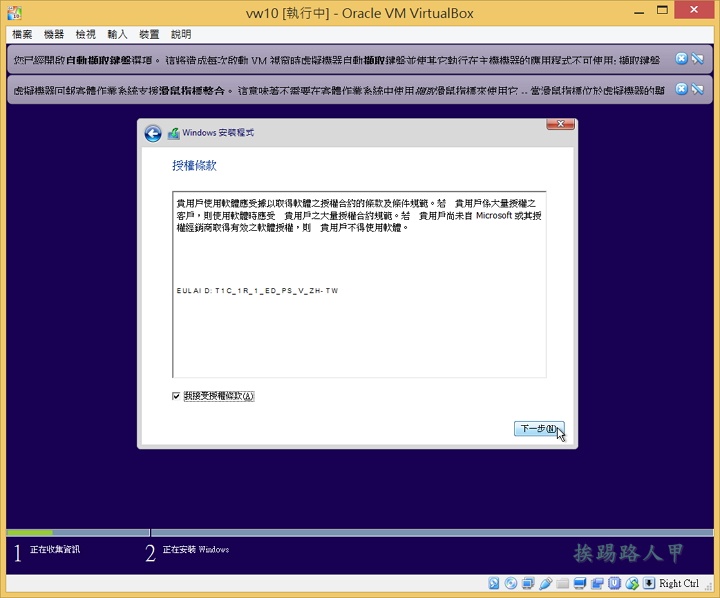Maximize the VirtualBox window
This screenshot has height=598, width=720.
[662, 10]
